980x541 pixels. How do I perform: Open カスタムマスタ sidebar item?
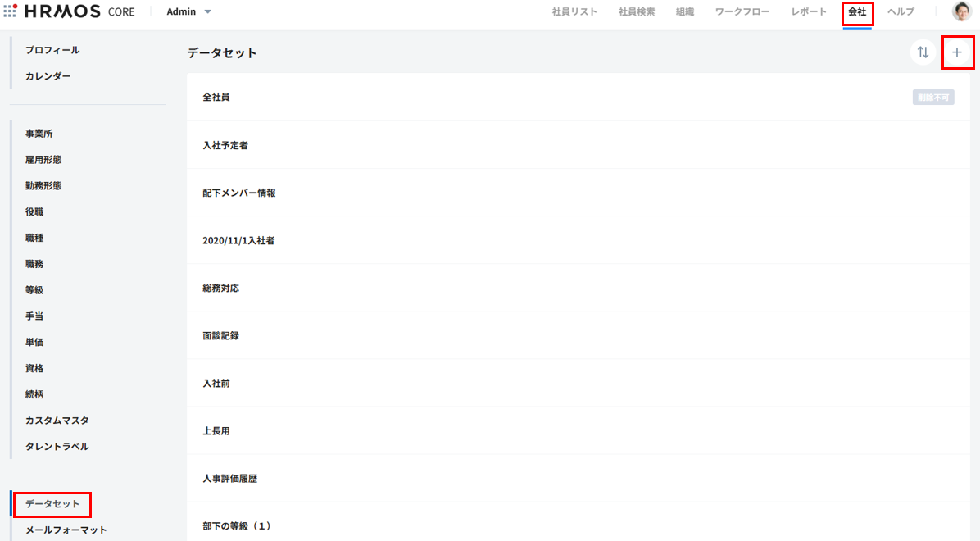[57, 421]
